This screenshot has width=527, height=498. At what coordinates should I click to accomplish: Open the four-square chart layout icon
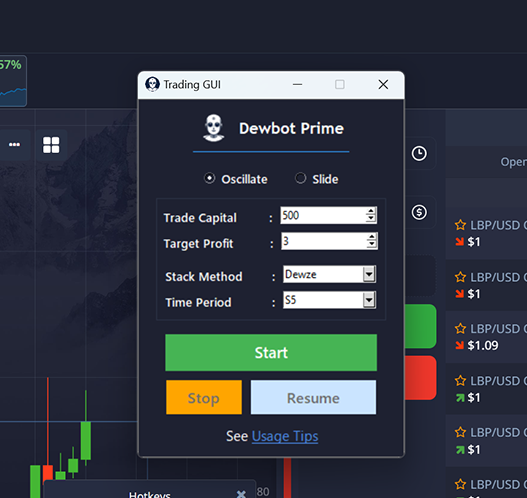[51, 145]
